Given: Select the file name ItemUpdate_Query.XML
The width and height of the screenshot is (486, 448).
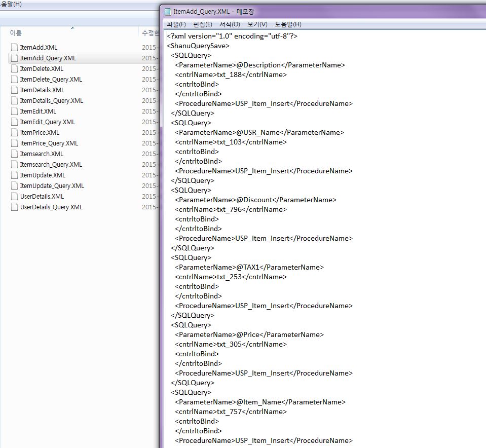Looking at the screenshot, I should [52, 185].
